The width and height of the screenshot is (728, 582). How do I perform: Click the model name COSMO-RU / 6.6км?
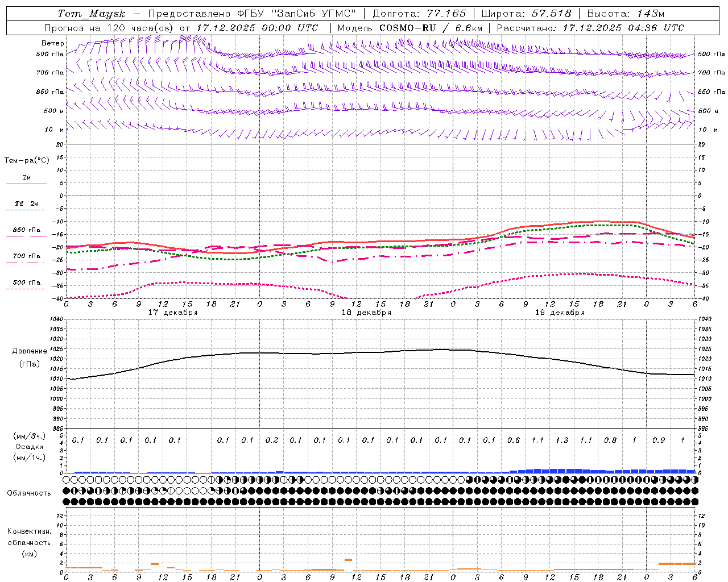tap(431, 28)
